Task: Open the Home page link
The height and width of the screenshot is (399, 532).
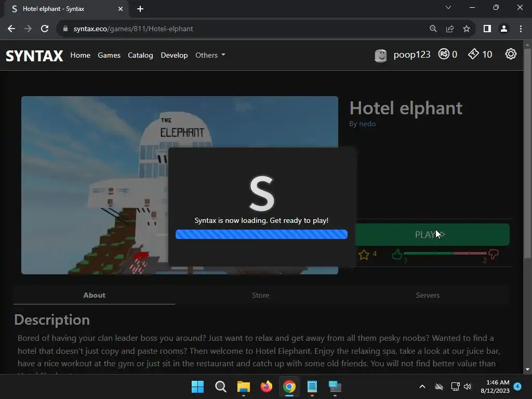Action: (x=81, y=55)
